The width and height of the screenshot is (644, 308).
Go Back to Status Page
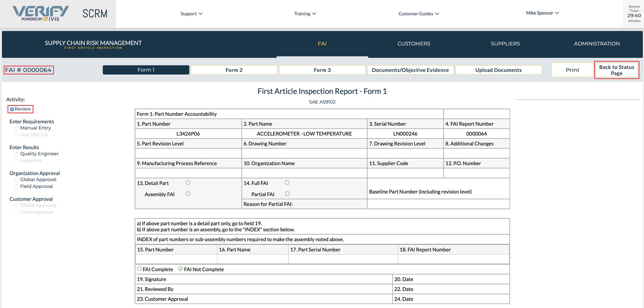pyautogui.click(x=617, y=70)
